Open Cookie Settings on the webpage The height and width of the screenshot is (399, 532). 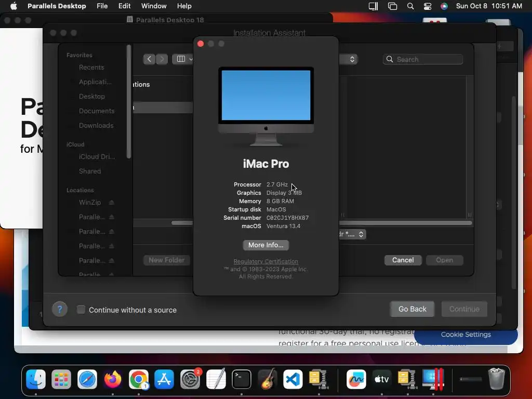point(465,335)
